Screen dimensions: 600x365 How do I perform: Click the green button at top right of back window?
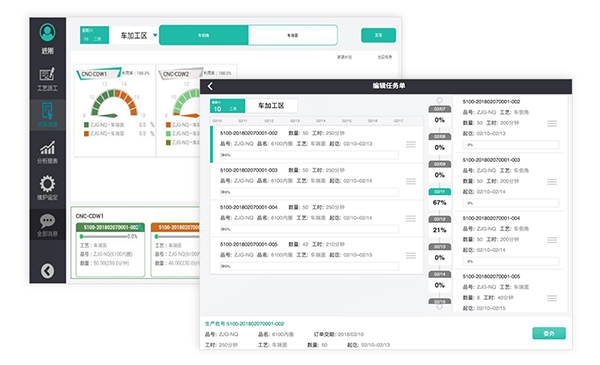[378, 35]
